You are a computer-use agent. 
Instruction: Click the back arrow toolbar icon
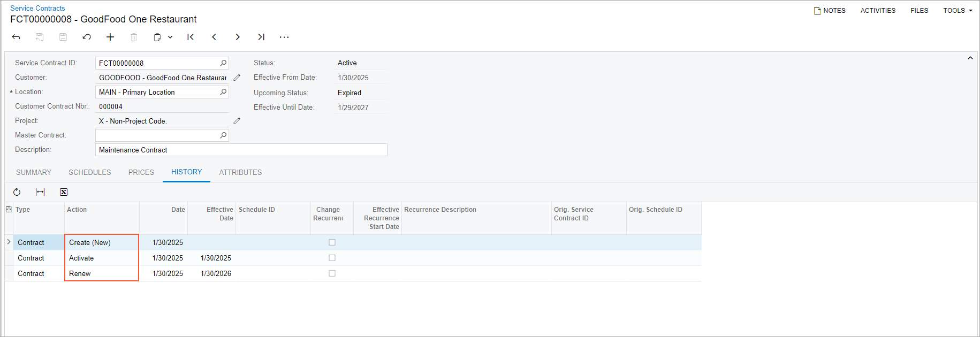point(16,37)
